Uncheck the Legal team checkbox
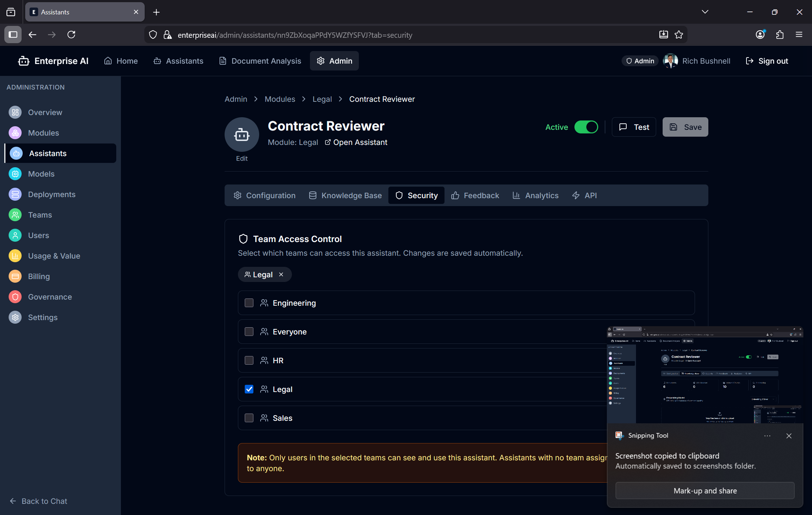The width and height of the screenshot is (812, 515). click(249, 389)
